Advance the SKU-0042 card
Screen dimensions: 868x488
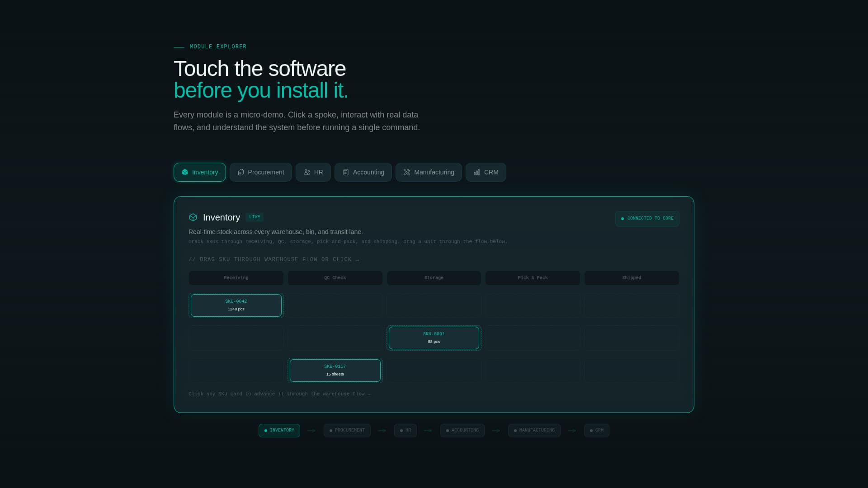[236, 305]
